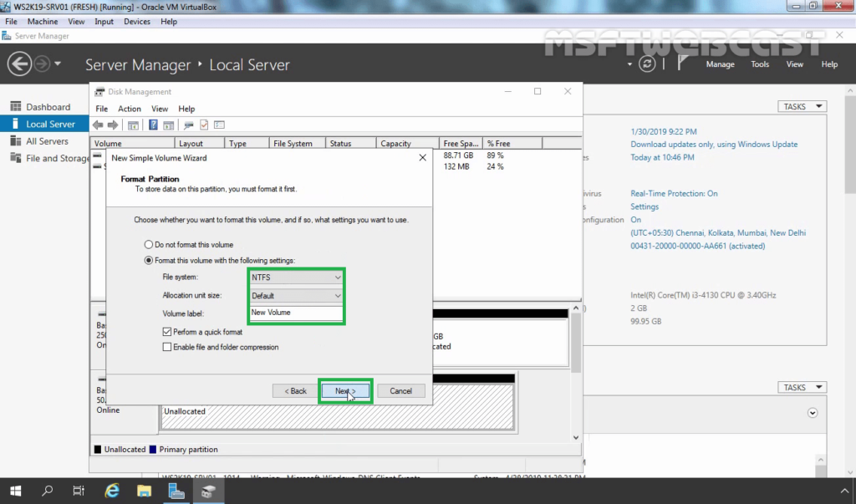This screenshot has width=856, height=504.
Task: Click the disk pane scroll down arrow
Action: point(576,437)
